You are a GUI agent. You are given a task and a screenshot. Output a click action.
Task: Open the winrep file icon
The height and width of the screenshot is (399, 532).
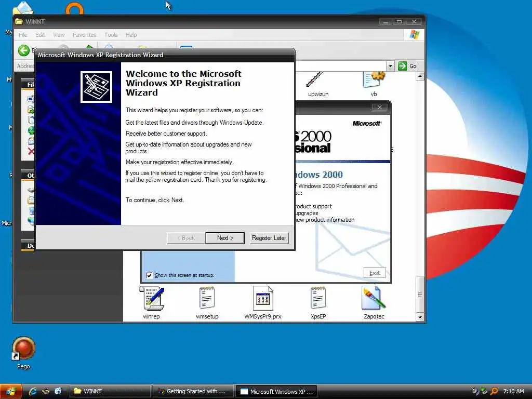coord(151,298)
